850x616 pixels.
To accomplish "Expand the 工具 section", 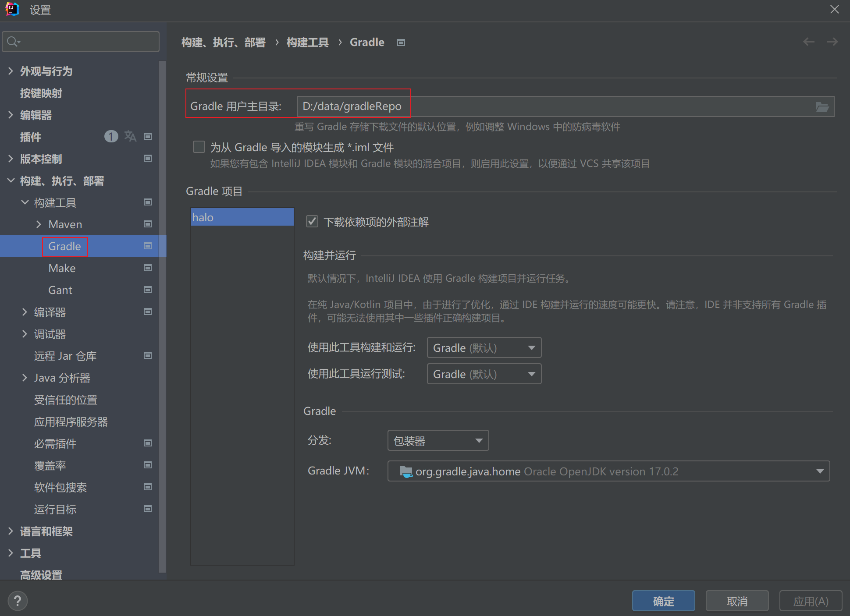I will pos(11,553).
